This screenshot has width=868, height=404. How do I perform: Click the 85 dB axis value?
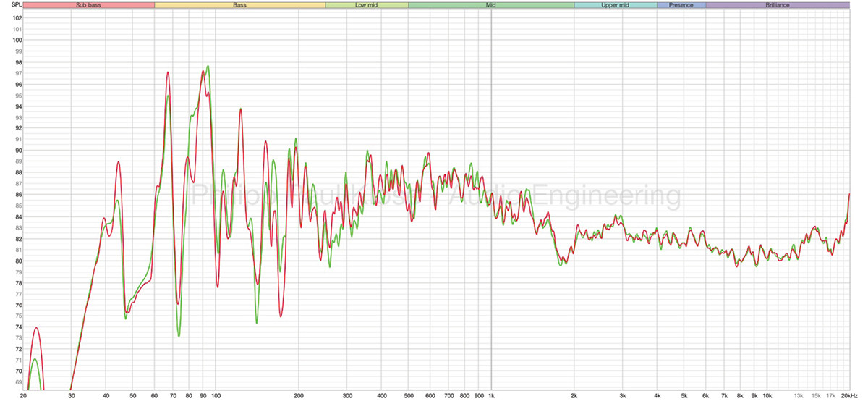coord(19,206)
